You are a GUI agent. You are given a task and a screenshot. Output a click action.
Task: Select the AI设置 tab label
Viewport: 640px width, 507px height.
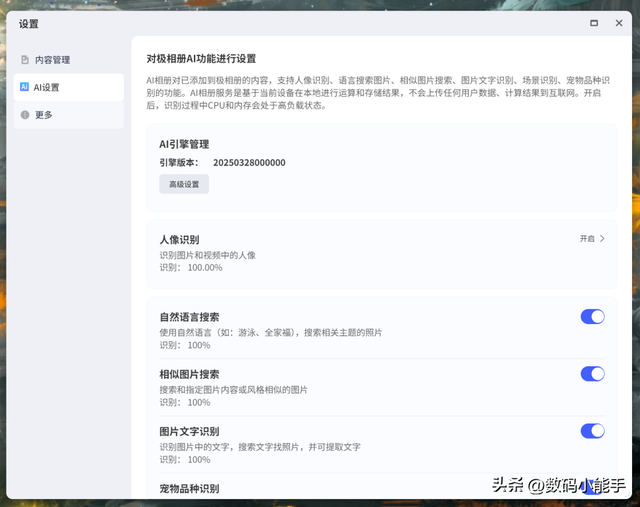[47, 87]
